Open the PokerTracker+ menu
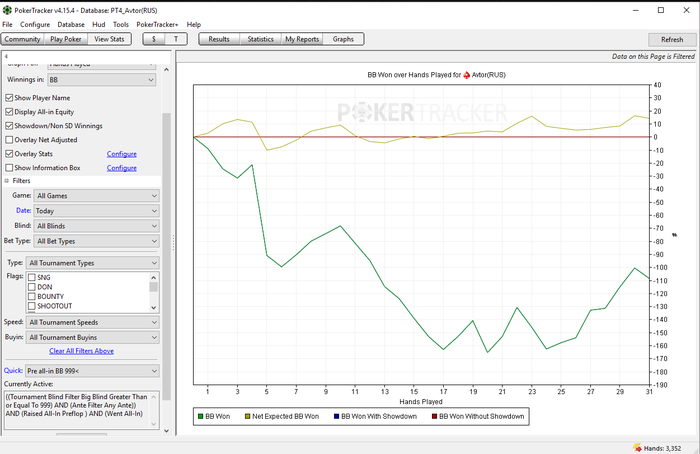The width and height of the screenshot is (700, 454). tap(157, 25)
